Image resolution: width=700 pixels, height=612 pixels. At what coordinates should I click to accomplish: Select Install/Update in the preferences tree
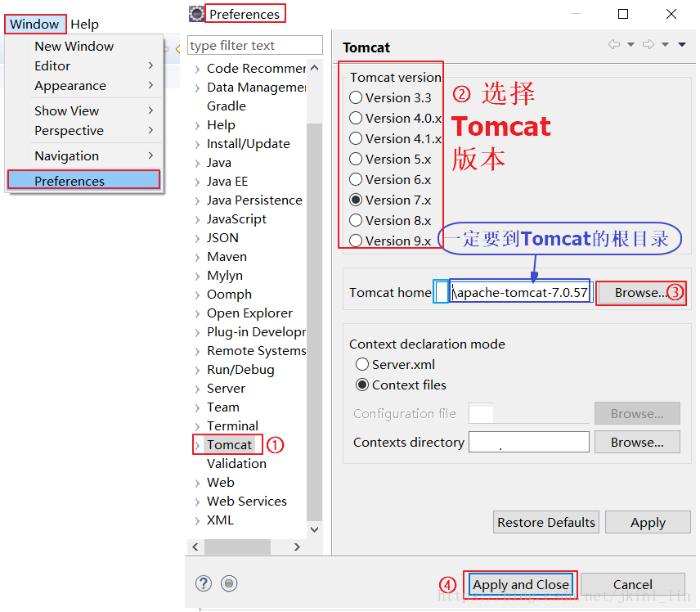point(249,144)
